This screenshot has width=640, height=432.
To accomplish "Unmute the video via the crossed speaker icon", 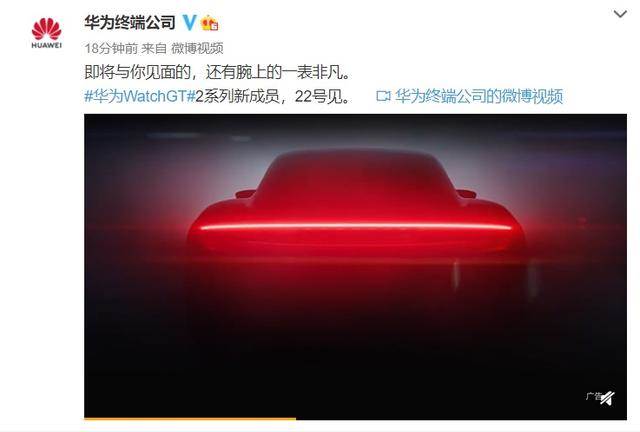I will pyautogui.click(x=607, y=398).
